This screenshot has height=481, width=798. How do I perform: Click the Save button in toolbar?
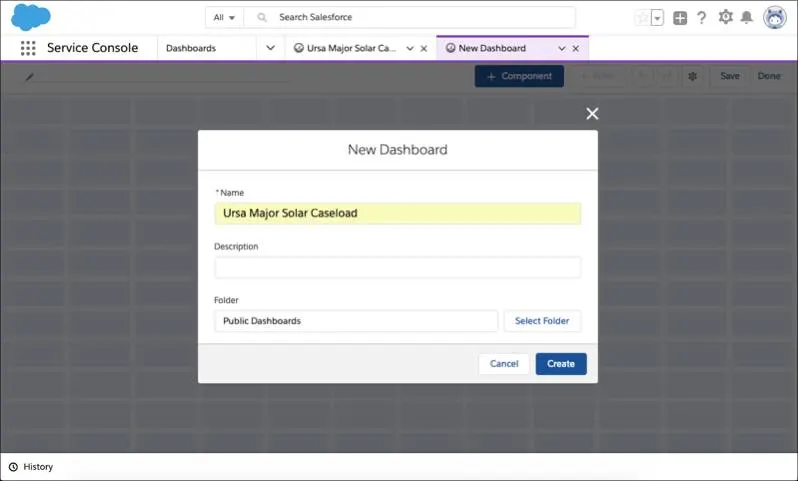(x=730, y=76)
